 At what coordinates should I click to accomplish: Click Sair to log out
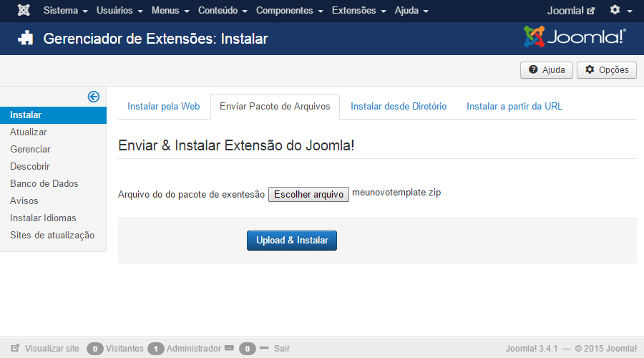pos(282,349)
